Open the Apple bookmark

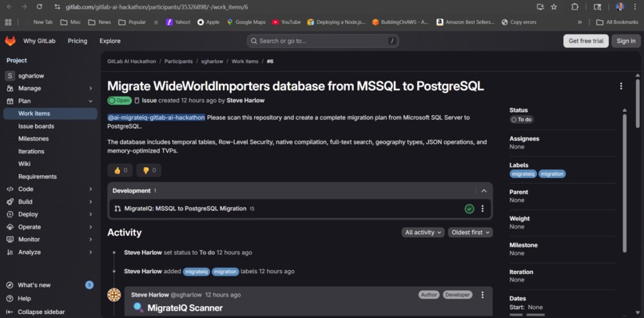209,22
